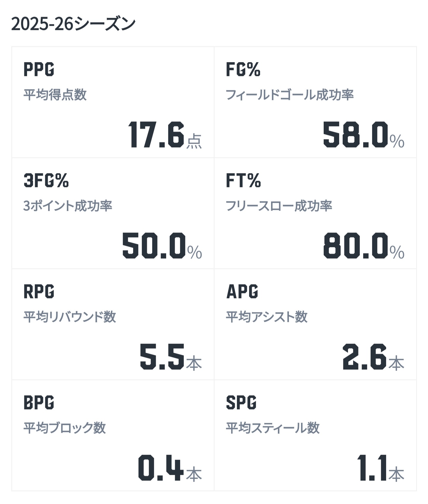Tap the 5.5本 rebounds value
This screenshot has height=504, width=428.
pyautogui.click(x=171, y=357)
